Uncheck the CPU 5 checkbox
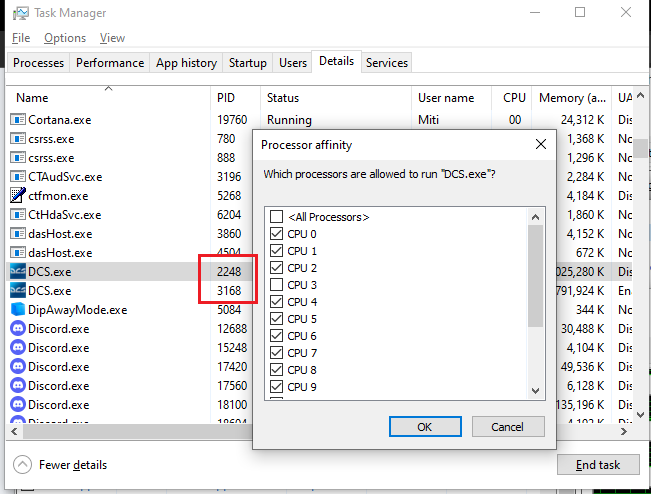Screen dimensions: 651x494 [x=277, y=319]
